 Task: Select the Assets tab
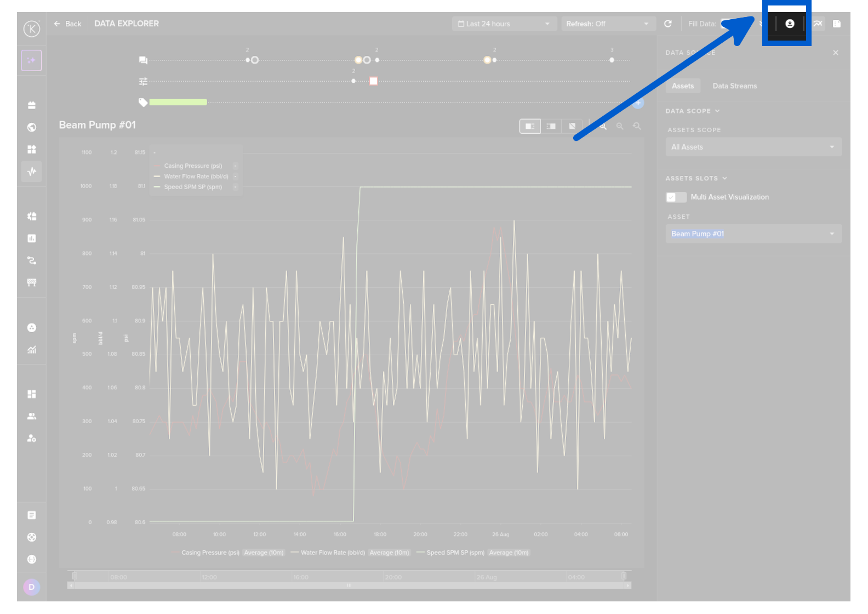(x=683, y=86)
